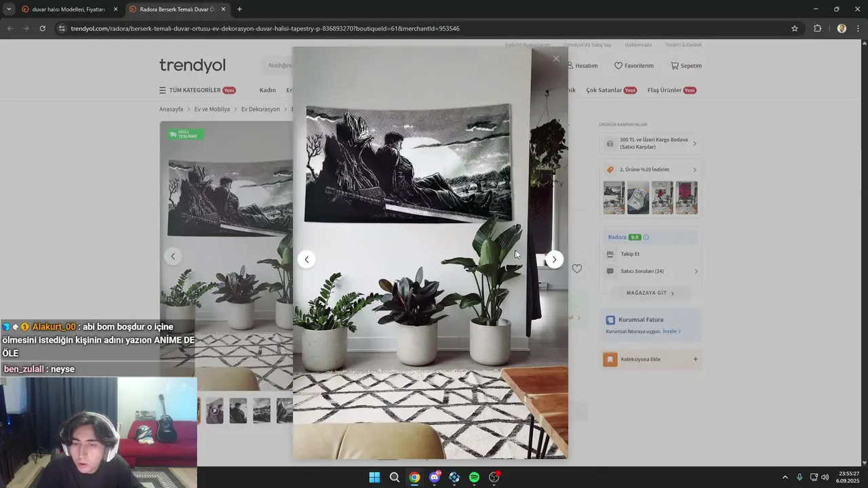
Task: Open the Yardım & Destek link
Action: pos(684,45)
